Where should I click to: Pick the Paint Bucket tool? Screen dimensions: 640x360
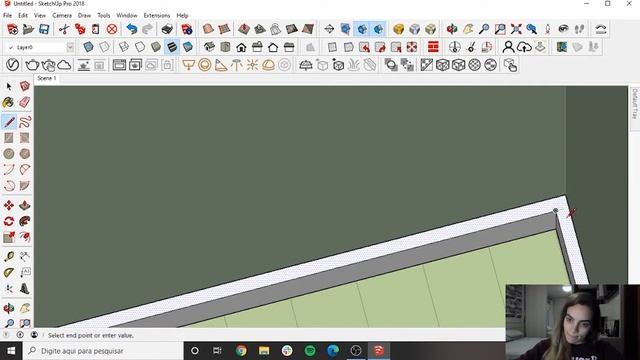(8, 102)
